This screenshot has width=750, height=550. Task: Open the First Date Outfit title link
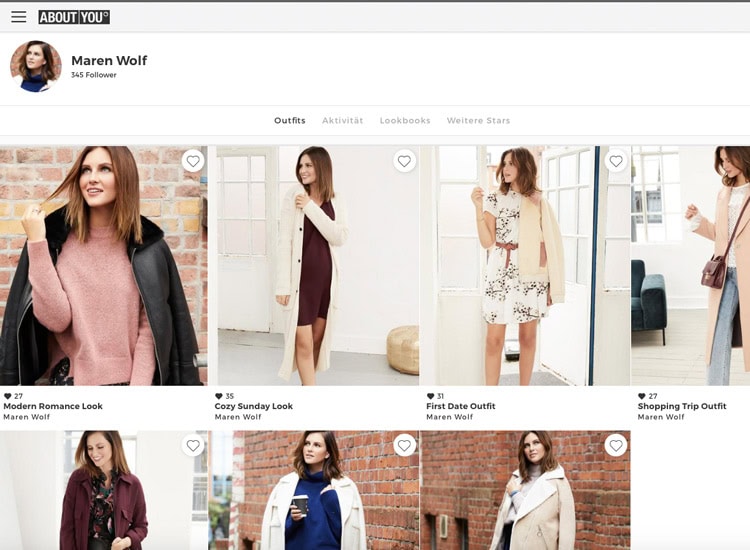(461, 406)
